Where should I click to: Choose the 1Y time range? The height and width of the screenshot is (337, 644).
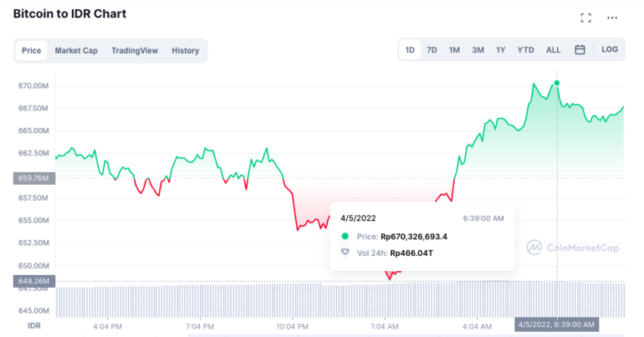click(500, 50)
